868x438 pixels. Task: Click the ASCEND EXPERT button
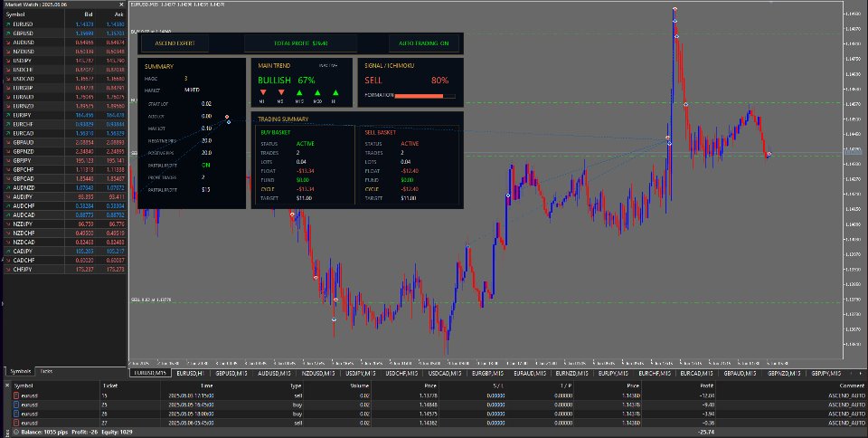[x=175, y=43]
